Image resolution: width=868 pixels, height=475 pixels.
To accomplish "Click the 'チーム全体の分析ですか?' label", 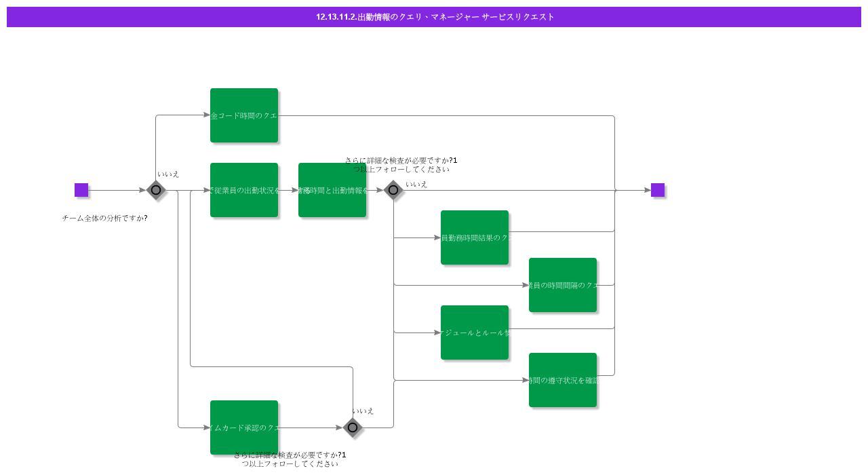I will [x=105, y=218].
